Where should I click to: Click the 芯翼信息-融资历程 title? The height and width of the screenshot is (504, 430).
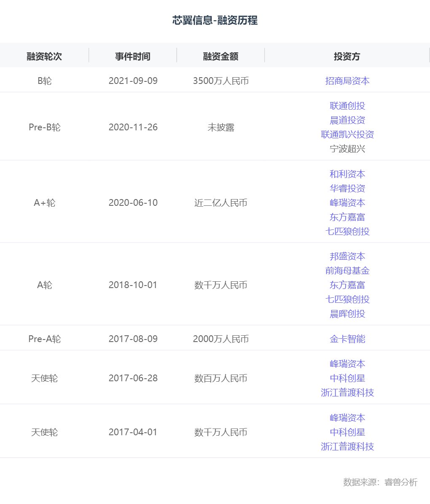click(x=215, y=20)
